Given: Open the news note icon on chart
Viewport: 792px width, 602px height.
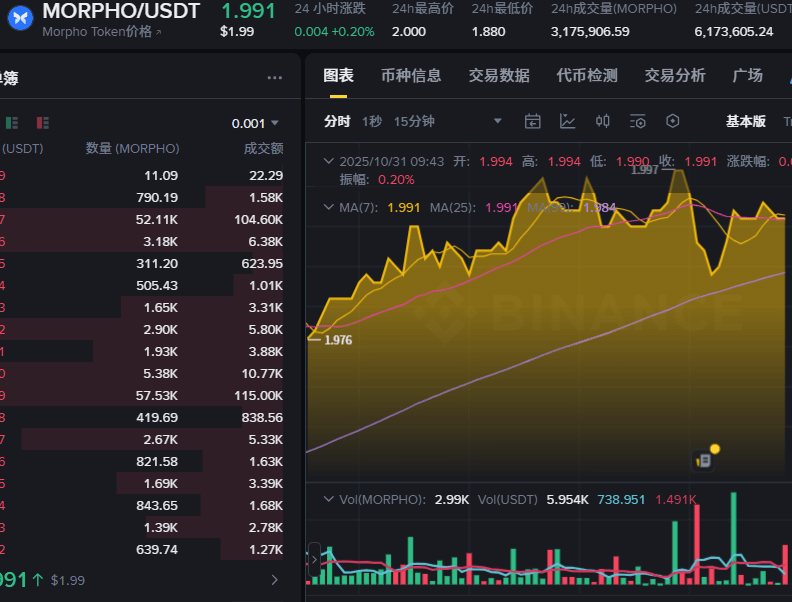Looking at the screenshot, I should click(x=704, y=460).
